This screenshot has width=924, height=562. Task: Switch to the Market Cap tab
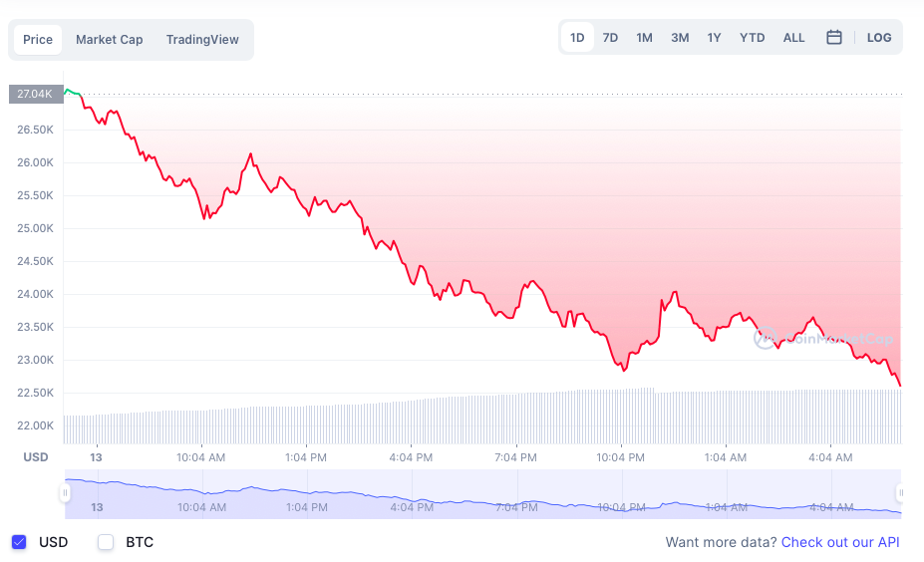point(109,40)
